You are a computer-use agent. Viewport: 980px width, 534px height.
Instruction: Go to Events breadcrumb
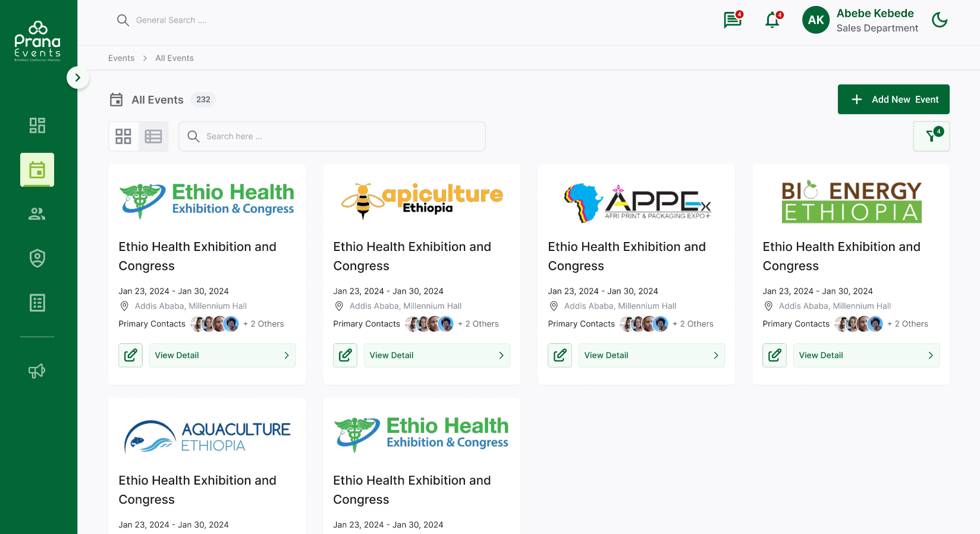pos(121,58)
